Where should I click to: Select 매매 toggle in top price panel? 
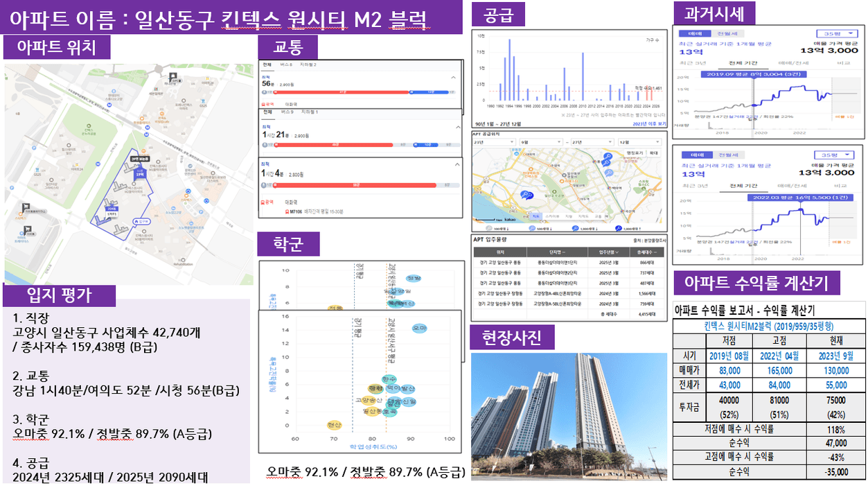tap(695, 33)
